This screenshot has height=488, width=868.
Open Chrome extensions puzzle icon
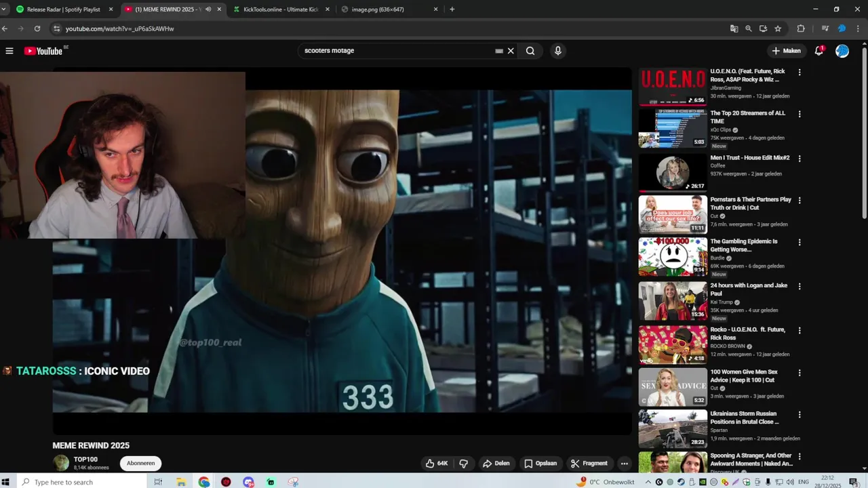pyautogui.click(x=801, y=28)
